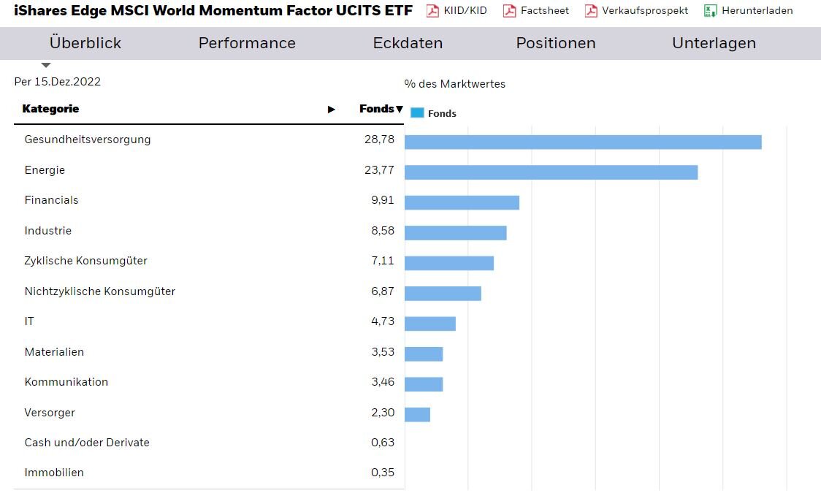Screen dimensions: 821x504
Task: Click the Zyklische Konsumgüter row label
Action: point(86,261)
